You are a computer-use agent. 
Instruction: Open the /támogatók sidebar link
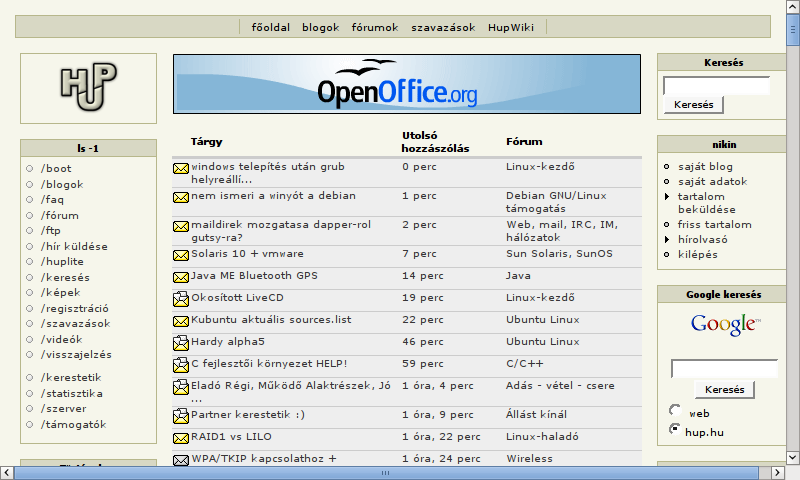tap(73, 425)
